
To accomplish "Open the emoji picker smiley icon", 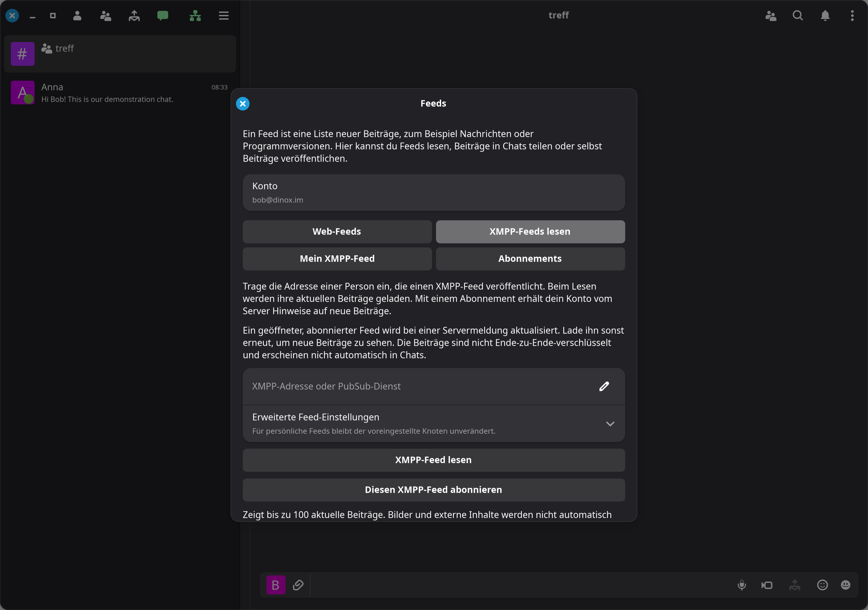I will click(x=823, y=585).
